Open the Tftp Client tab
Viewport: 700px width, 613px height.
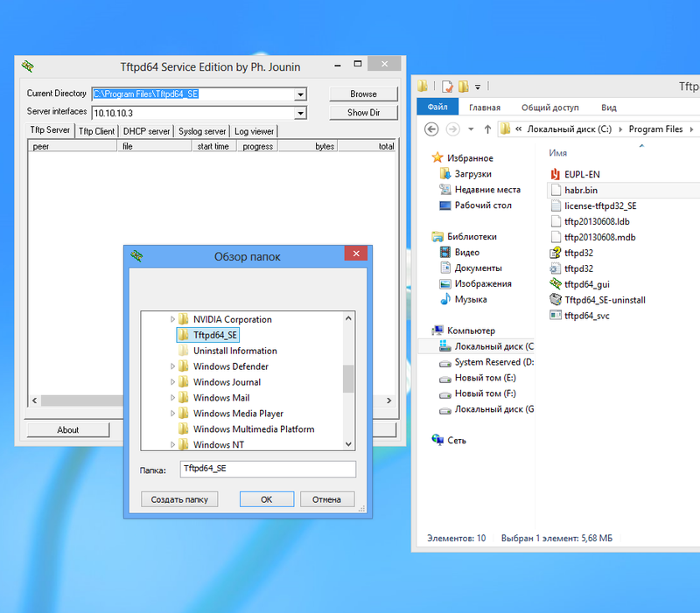(x=97, y=131)
